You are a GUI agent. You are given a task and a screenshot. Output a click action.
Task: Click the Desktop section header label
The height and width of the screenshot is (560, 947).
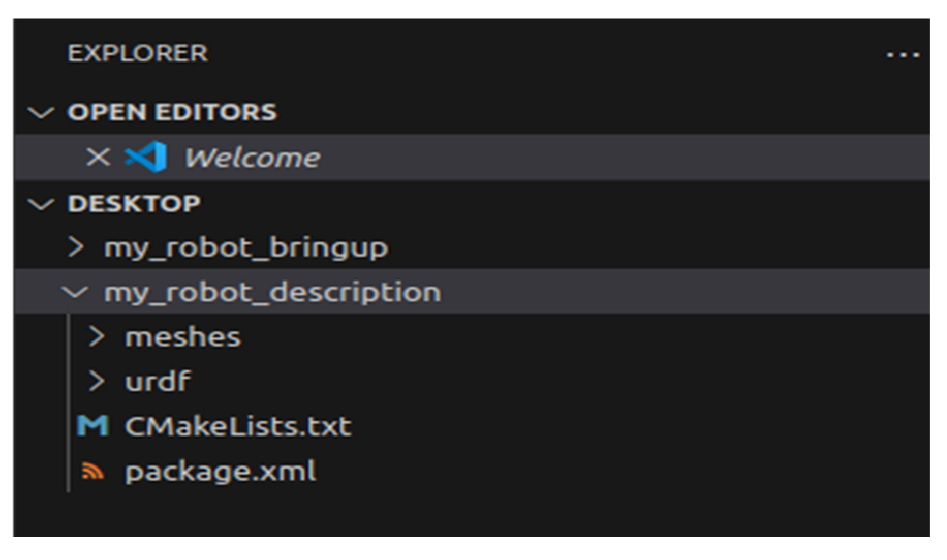click(x=134, y=204)
